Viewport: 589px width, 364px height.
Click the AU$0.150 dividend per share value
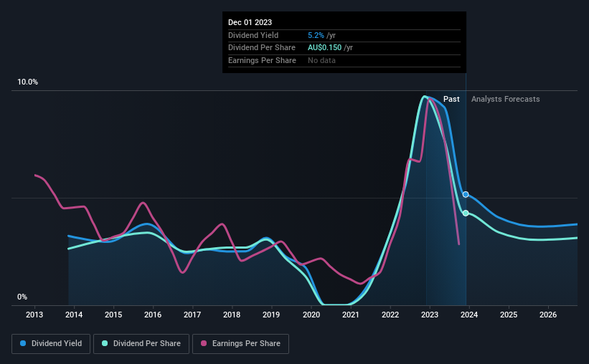[x=324, y=48]
